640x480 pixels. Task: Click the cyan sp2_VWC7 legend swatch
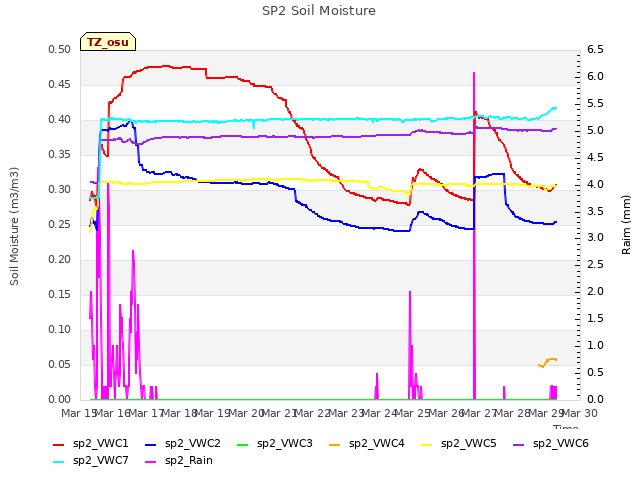(59, 462)
